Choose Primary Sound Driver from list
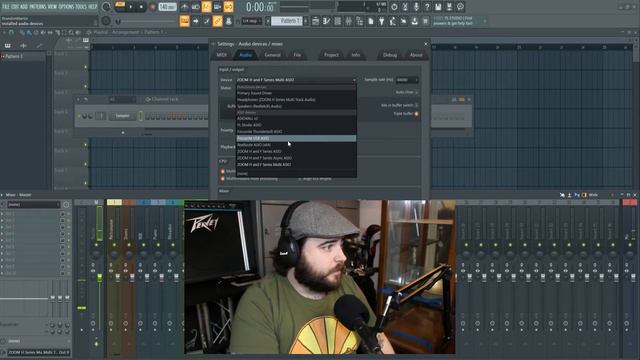Screen dimensions: 640x360 tap(296, 93)
